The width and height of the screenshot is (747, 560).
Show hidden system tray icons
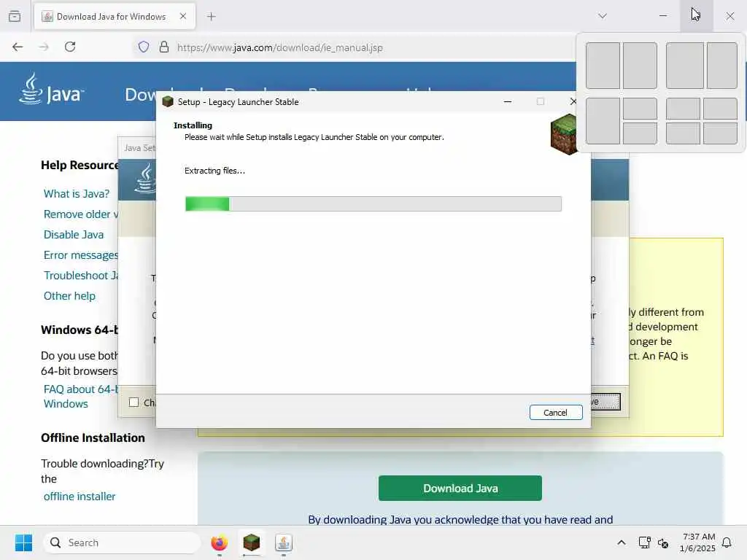click(x=622, y=542)
